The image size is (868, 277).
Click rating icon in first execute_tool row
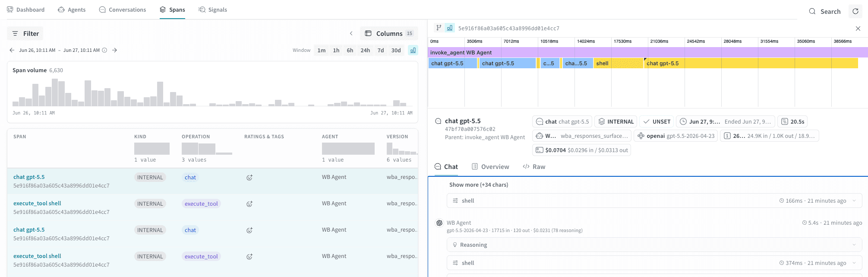click(x=249, y=204)
